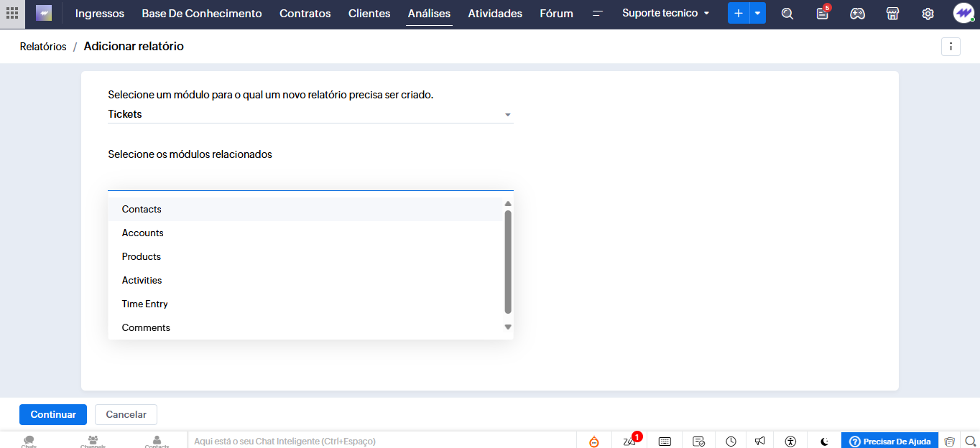Go to the Base De Conhecimento tab
980x448 pixels.
202,14
